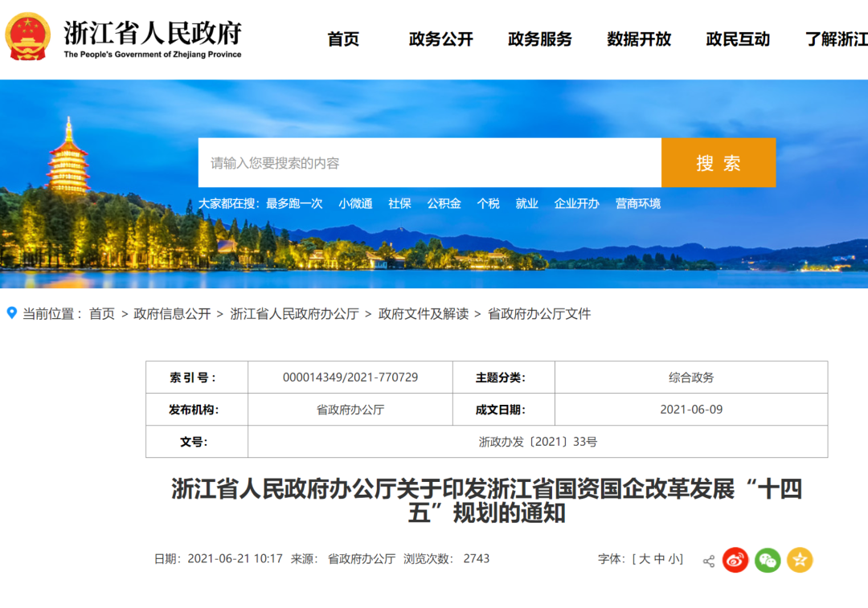Set font size to 小 (small)

click(x=674, y=559)
